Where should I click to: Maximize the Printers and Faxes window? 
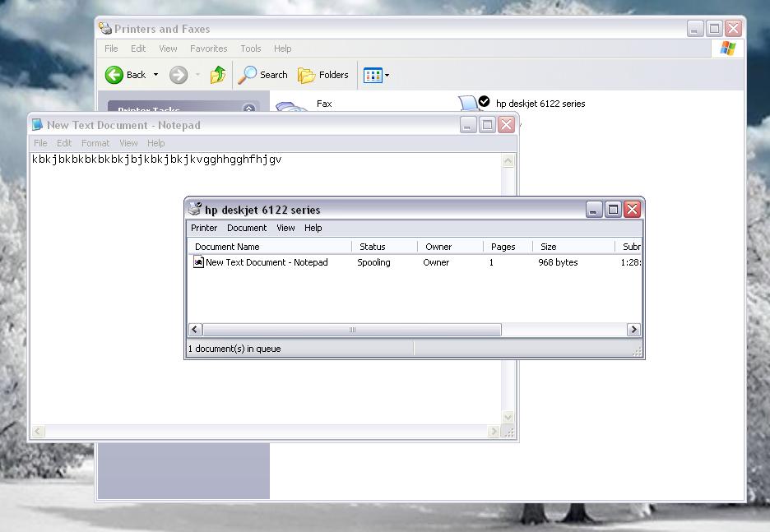point(714,29)
